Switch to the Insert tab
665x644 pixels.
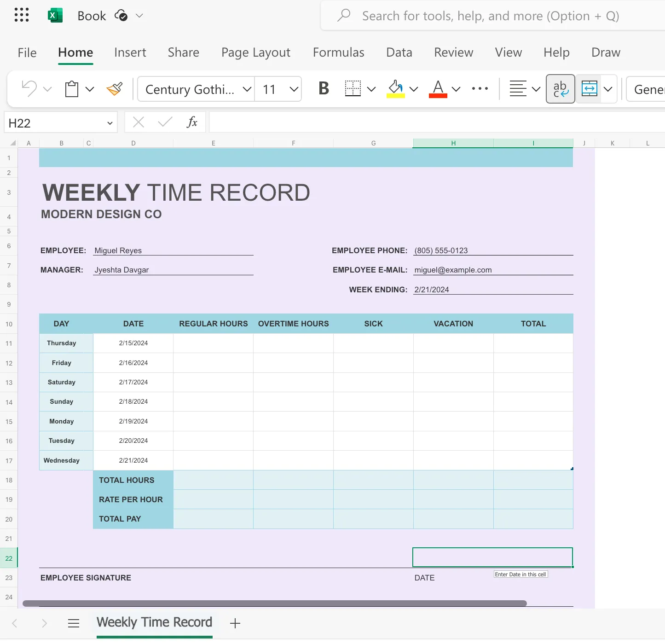click(130, 52)
